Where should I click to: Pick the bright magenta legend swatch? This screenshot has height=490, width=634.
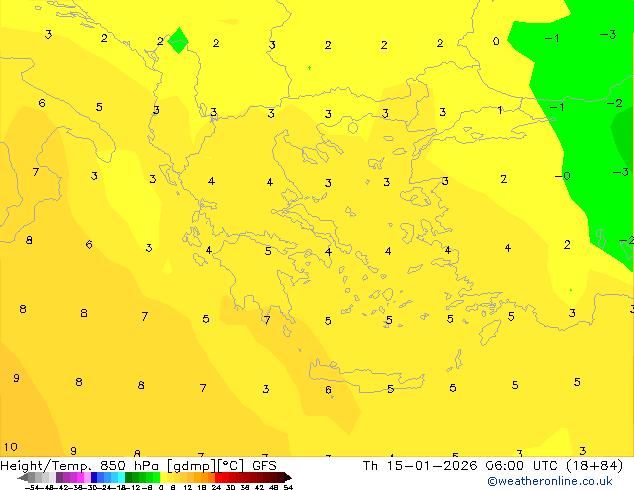tap(80, 477)
